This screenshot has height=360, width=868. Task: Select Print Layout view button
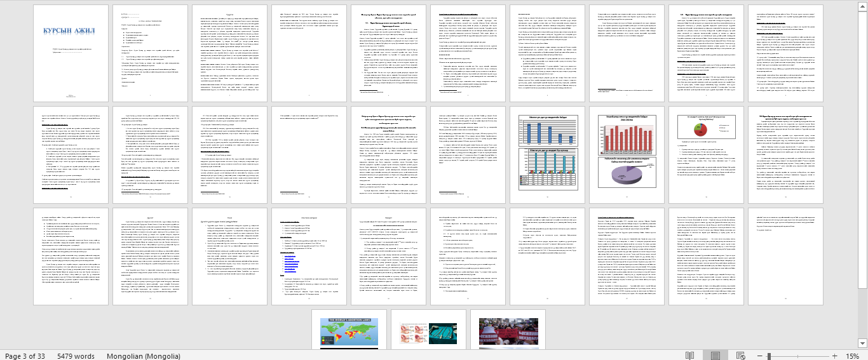click(x=715, y=356)
